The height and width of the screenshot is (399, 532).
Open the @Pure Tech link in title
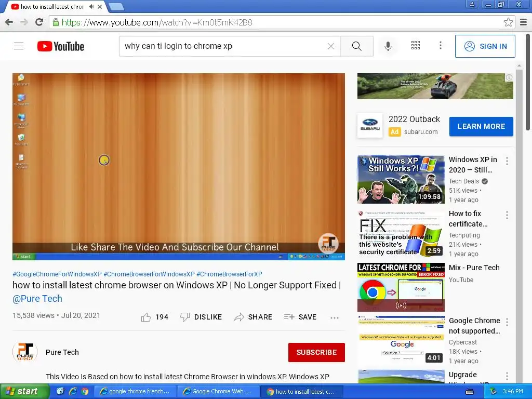(37, 299)
